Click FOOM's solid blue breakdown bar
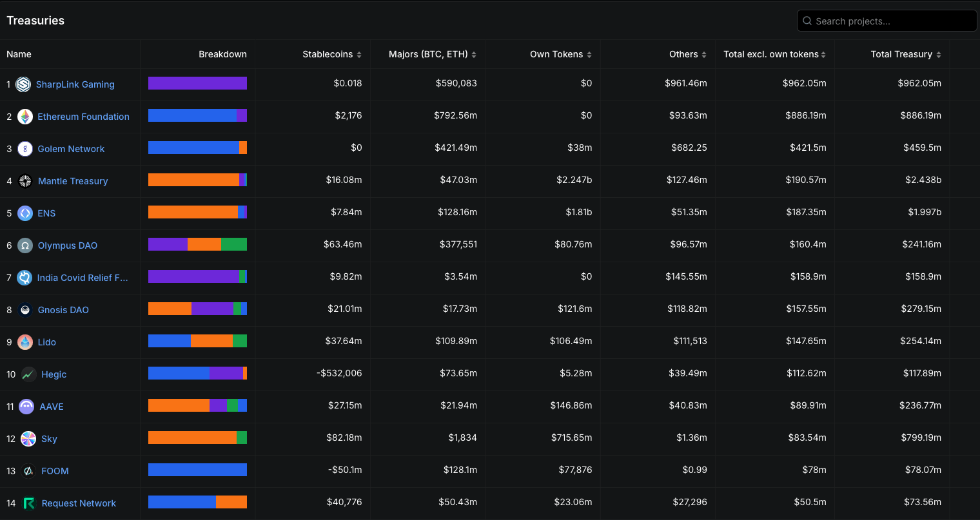This screenshot has width=980, height=520. point(197,470)
